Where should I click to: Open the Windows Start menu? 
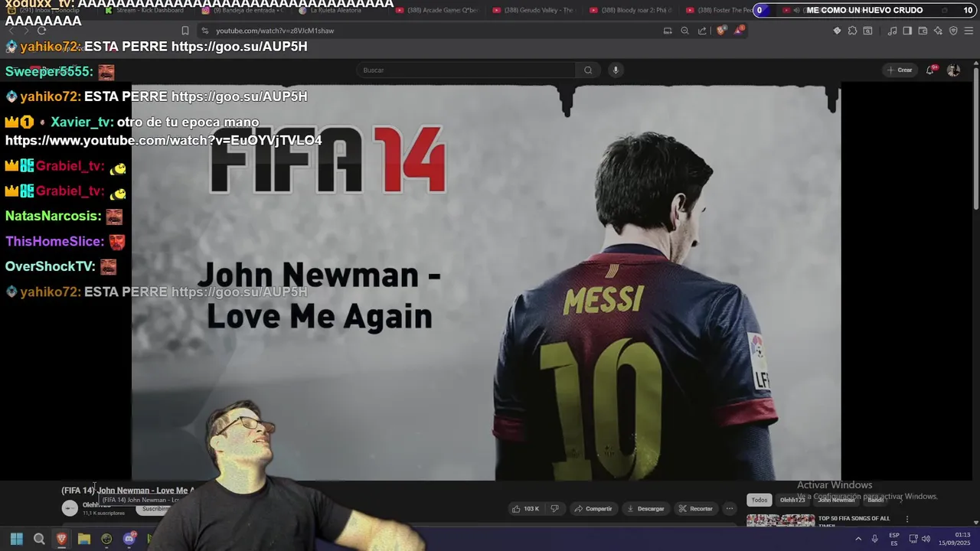pos(17,539)
